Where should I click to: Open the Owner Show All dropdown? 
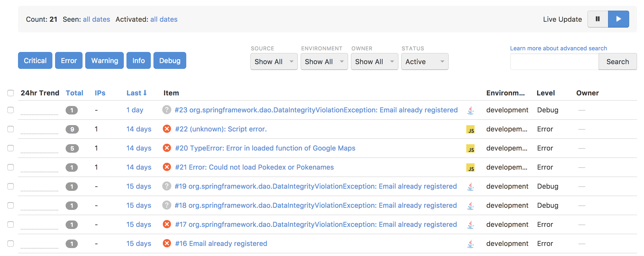pos(374,61)
